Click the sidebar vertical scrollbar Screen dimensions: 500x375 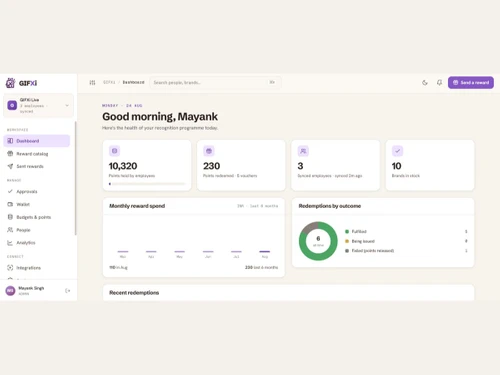click(76, 178)
